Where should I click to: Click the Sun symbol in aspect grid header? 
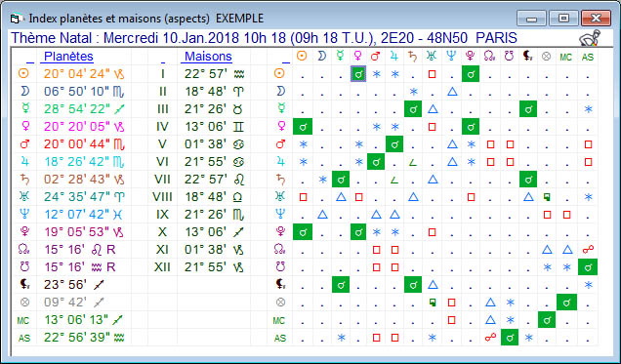coord(302,57)
